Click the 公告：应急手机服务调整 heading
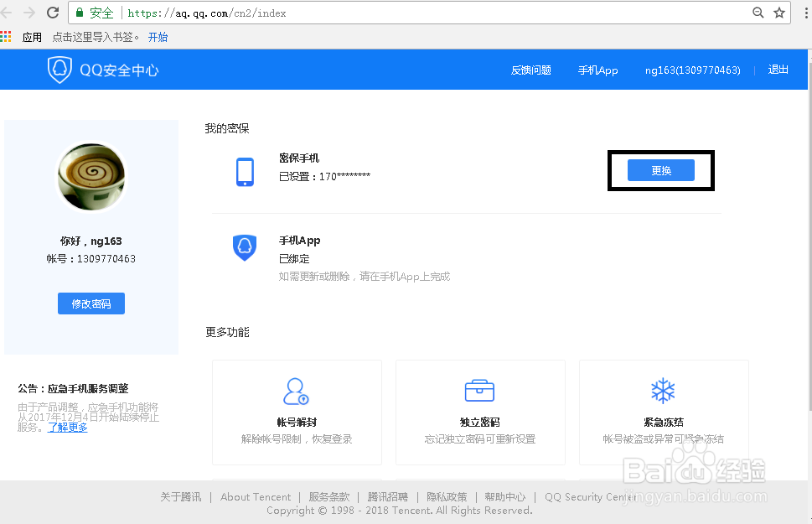This screenshot has height=524, width=812. [x=73, y=389]
